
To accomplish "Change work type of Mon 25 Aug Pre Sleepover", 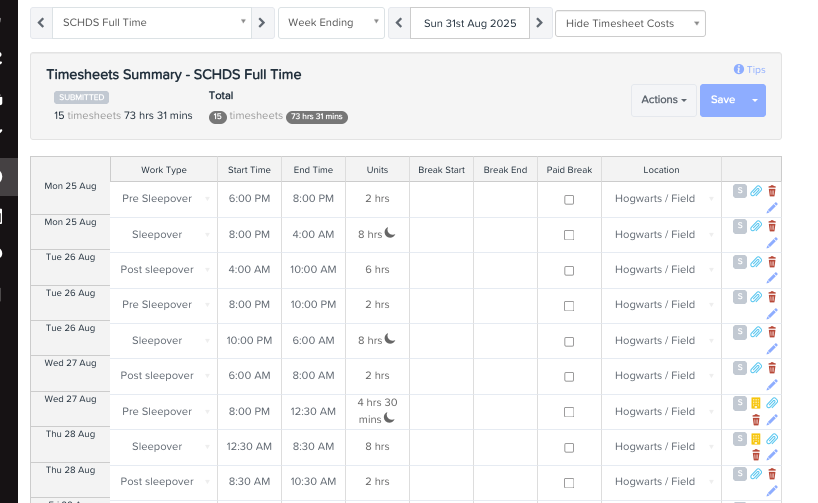I will click(x=164, y=199).
